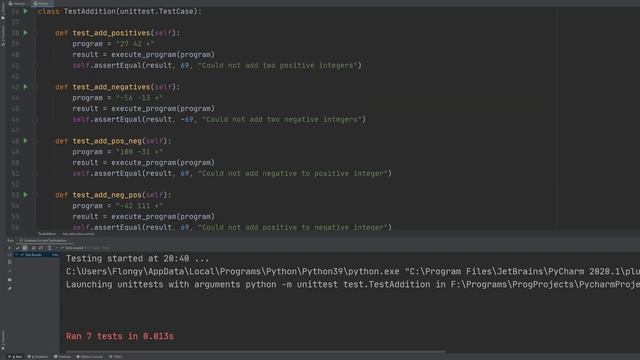Switch to the first editor file tab
This screenshot has height=360, width=640.
pyautogui.click(x=17, y=3)
